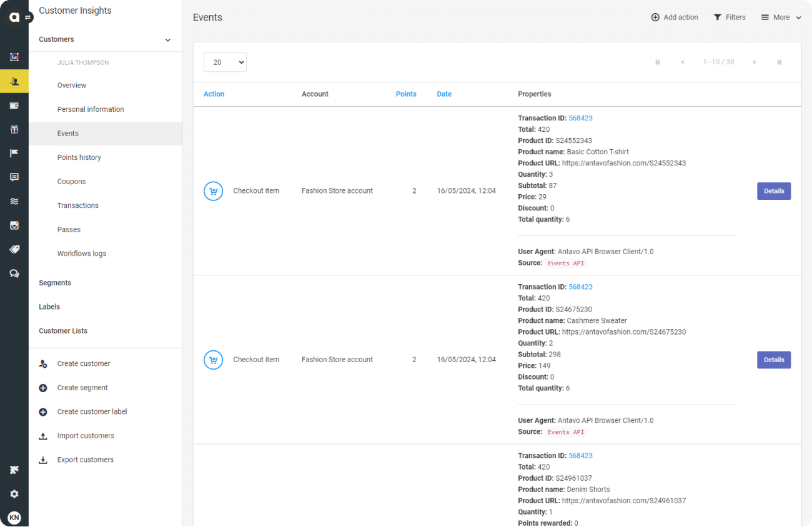Click the shopping cart icon on first Checkout item

pyautogui.click(x=213, y=190)
